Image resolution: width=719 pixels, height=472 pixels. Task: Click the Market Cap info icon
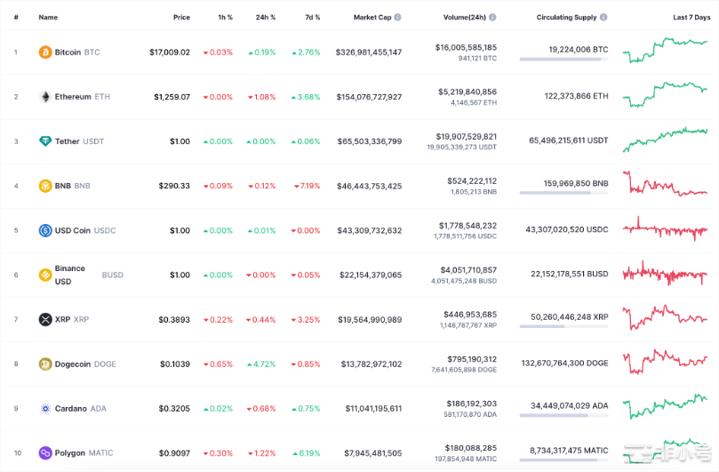[x=398, y=17]
